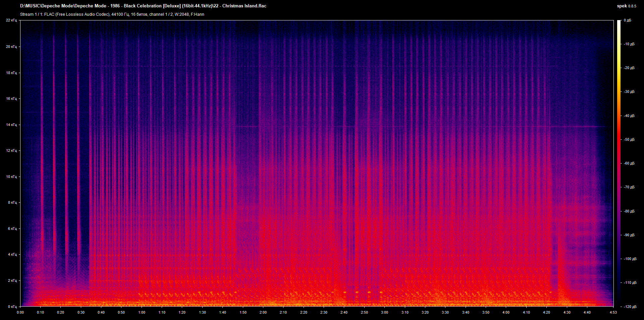Click the 22 кГц frequency label
The height and width of the screenshot is (320, 644).
pos(11,20)
